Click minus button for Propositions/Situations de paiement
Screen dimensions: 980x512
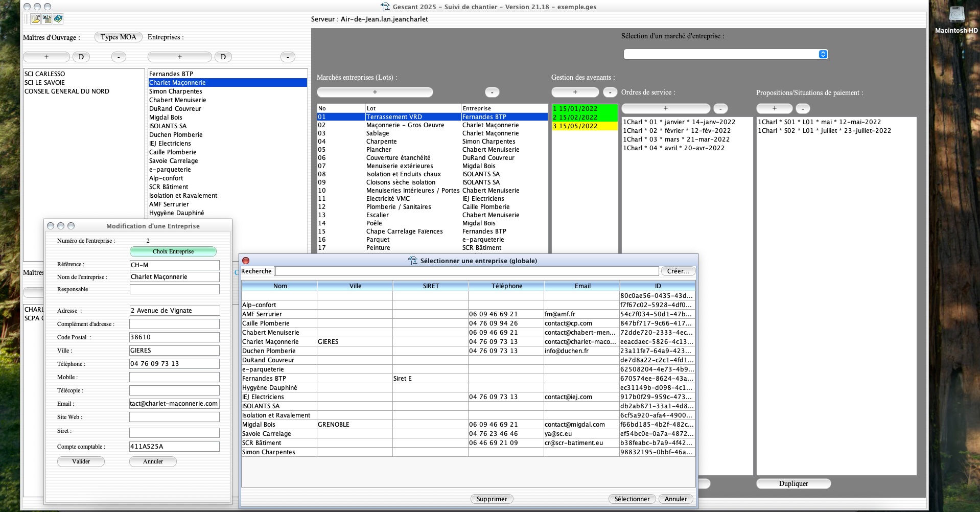[803, 108]
